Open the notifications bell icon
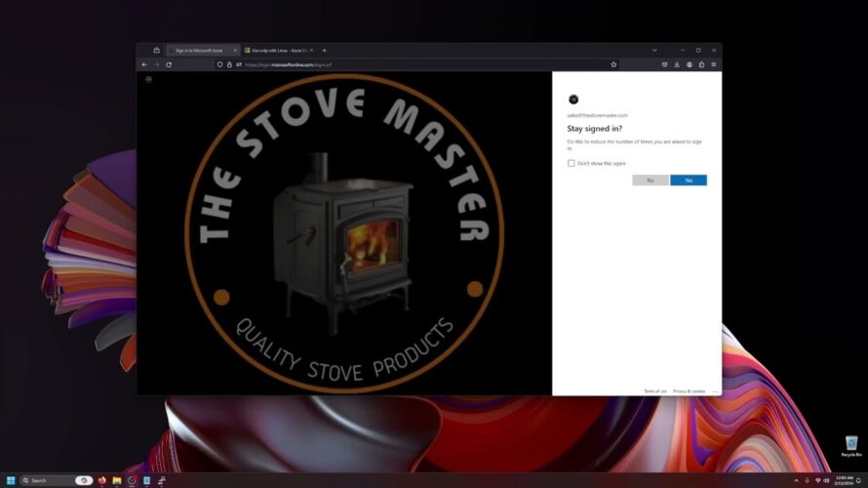The height and width of the screenshot is (488, 868). (858, 480)
